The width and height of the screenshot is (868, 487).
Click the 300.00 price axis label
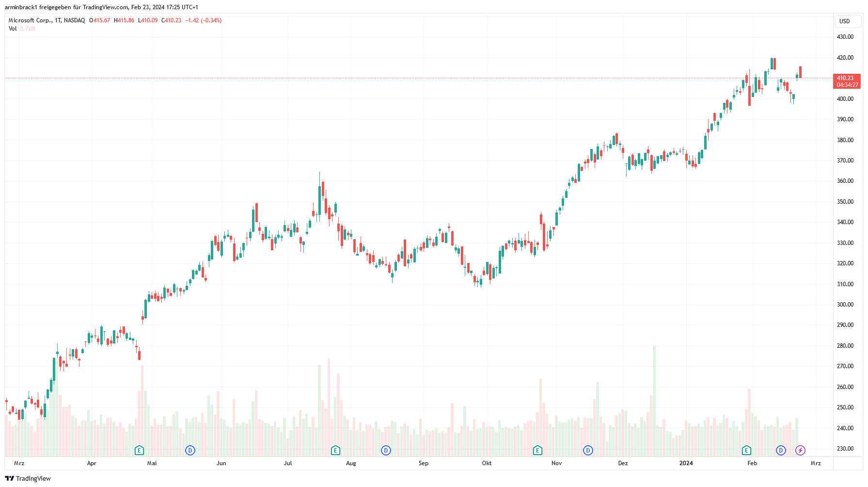click(x=845, y=305)
